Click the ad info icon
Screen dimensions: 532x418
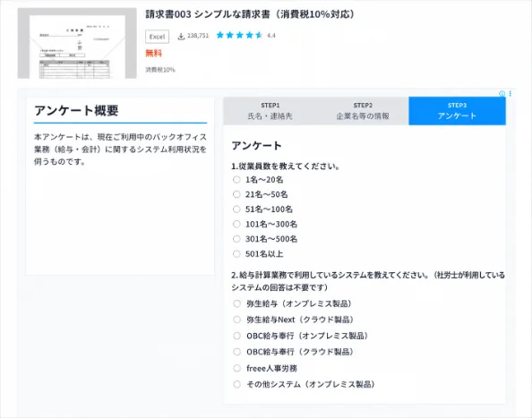502,94
